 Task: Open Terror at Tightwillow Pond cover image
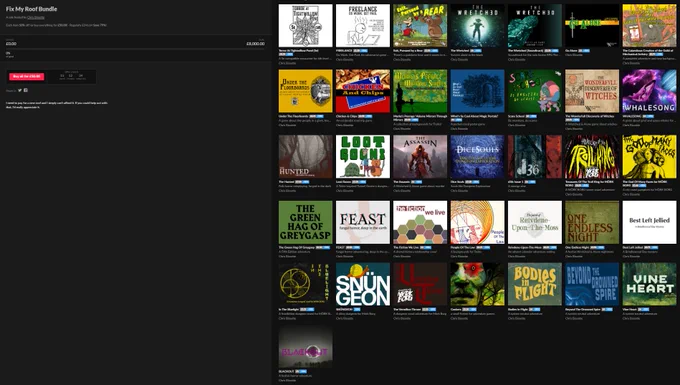[306, 26]
